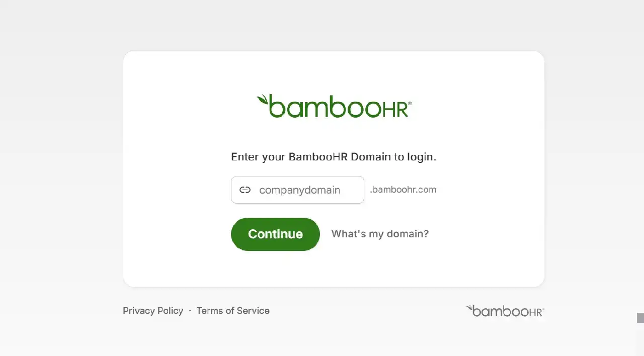Select the chain link icon inside the domain input
Viewport: 644px width, 356px height.
point(245,190)
